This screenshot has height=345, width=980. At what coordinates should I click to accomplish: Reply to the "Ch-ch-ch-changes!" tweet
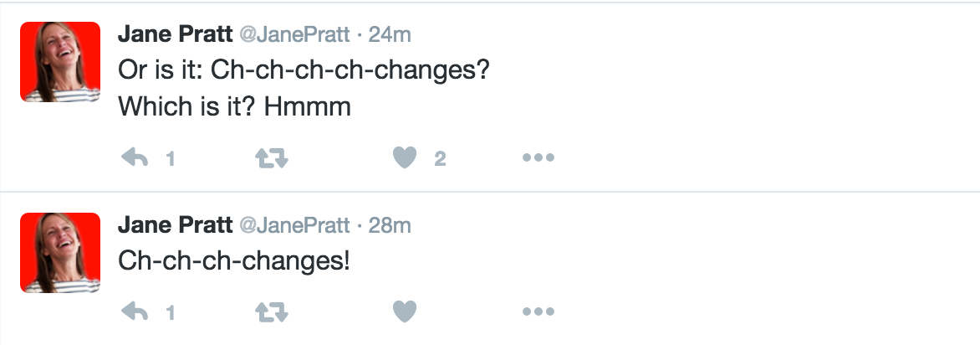[135, 312]
